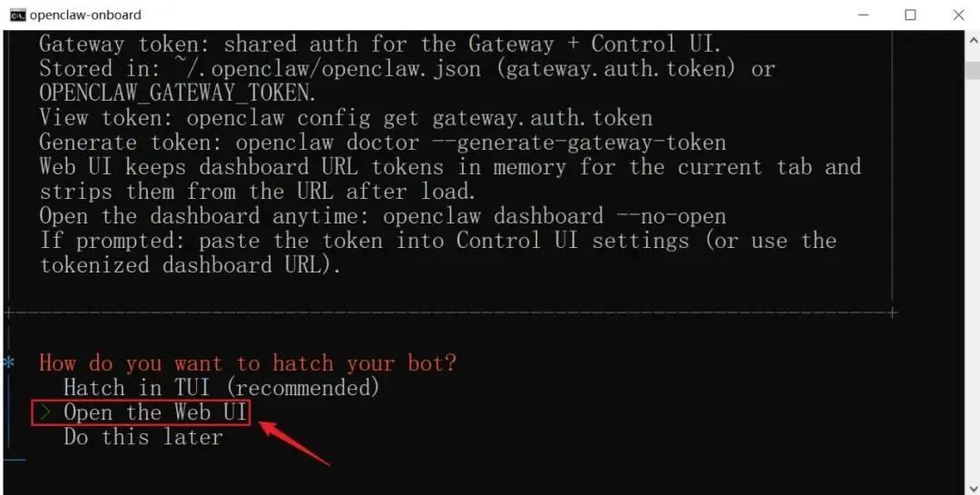Click the openclaw-onboard window title text
980x495 pixels.
point(85,15)
